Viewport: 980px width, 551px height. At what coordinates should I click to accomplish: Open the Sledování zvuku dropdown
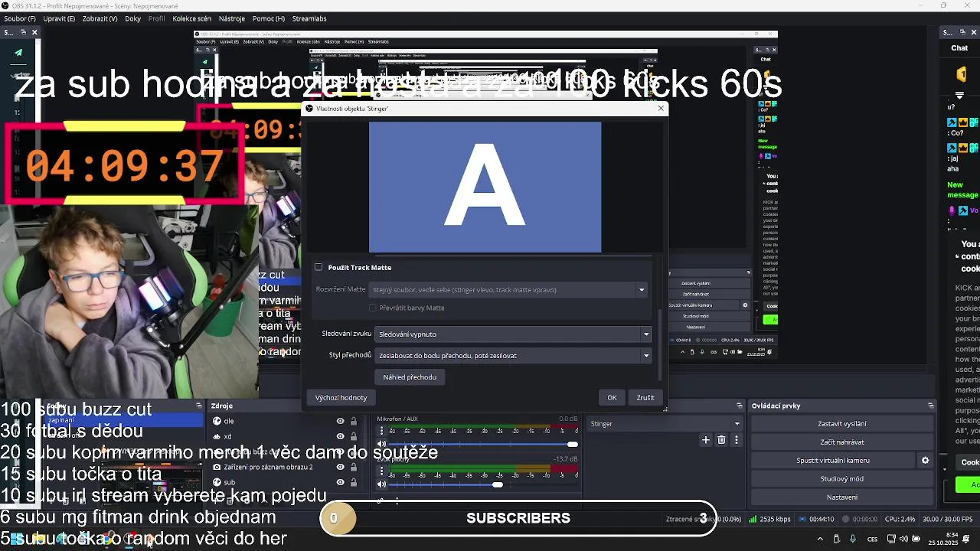[513, 334]
